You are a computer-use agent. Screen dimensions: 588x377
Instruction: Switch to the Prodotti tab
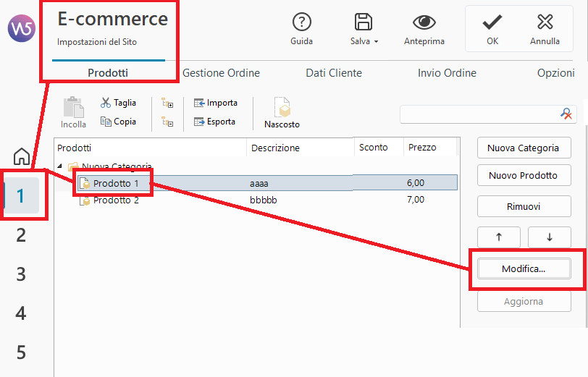tap(108, 72)
